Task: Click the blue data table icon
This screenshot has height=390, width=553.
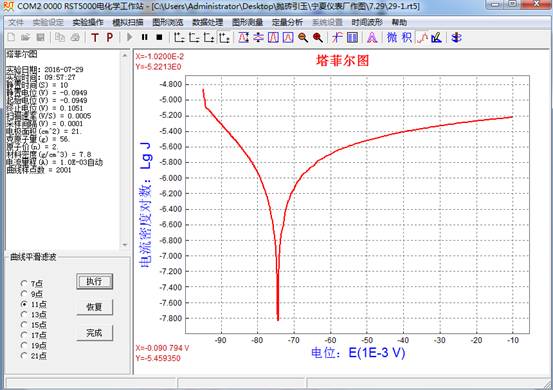Action: [x=352, y=37]
